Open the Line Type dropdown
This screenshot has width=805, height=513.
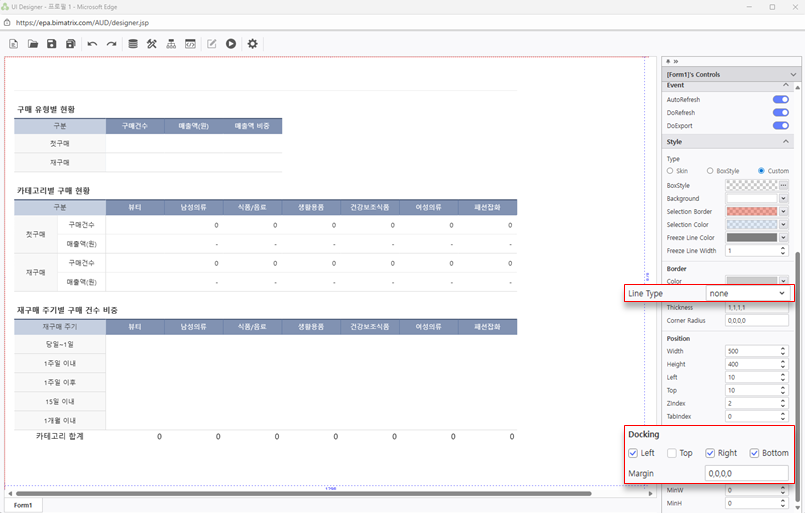pyautogui.click(x=746, y=294)
